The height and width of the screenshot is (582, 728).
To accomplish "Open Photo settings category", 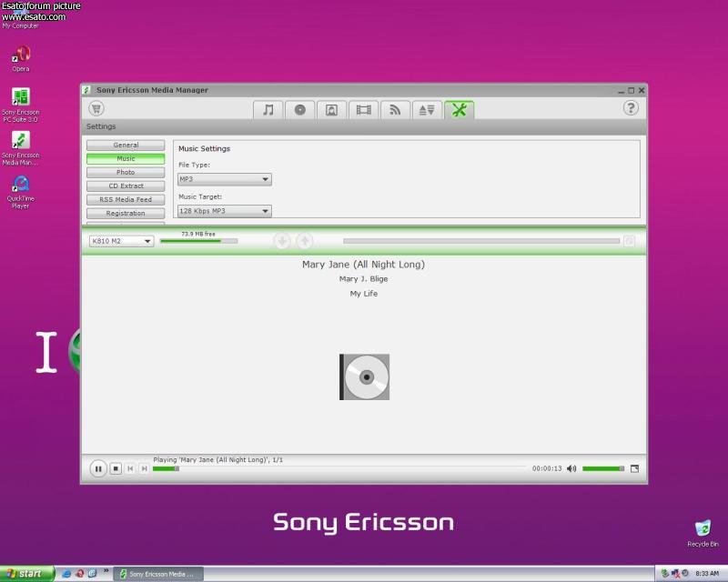I will 126,172.
